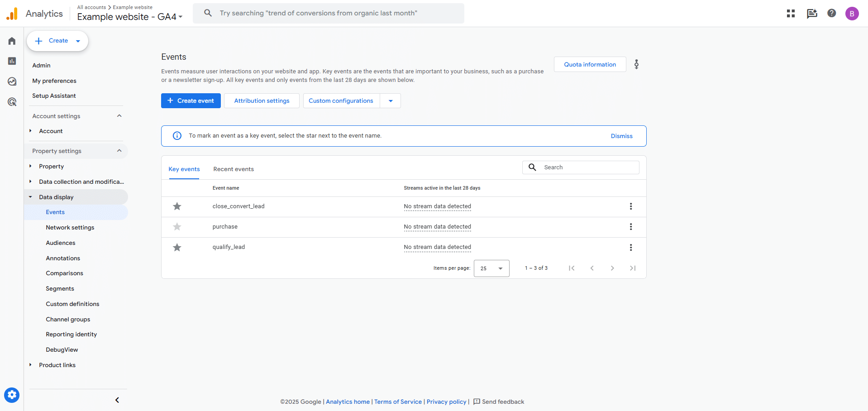The image size is (868, 411).
Task: Open Audiences under Data display
Action: tap(60, 243)
